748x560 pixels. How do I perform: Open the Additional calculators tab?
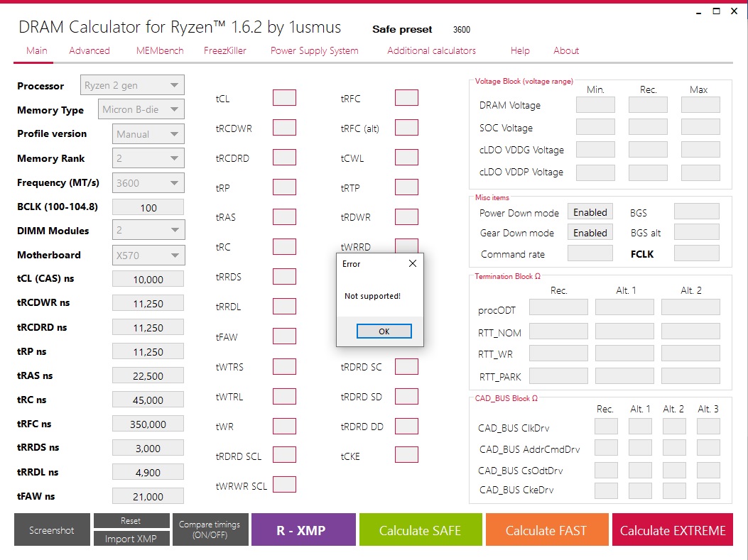point(431,50)
